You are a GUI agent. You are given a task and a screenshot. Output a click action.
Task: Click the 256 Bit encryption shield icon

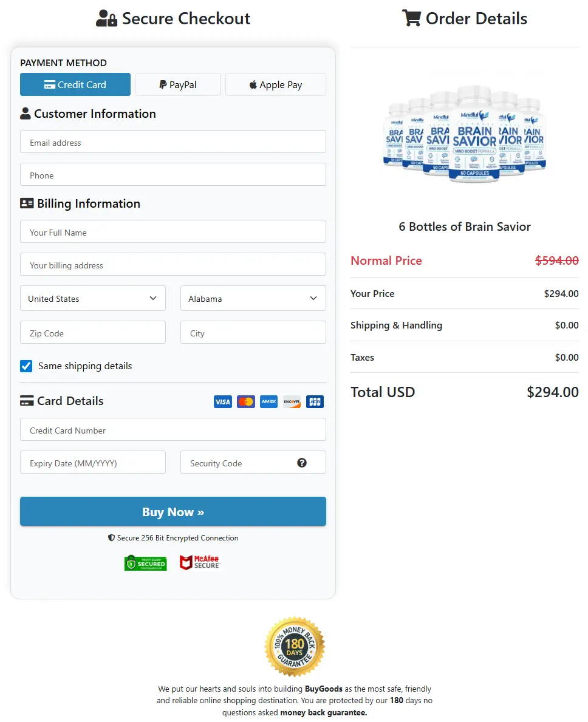click(x=111, y=538)
